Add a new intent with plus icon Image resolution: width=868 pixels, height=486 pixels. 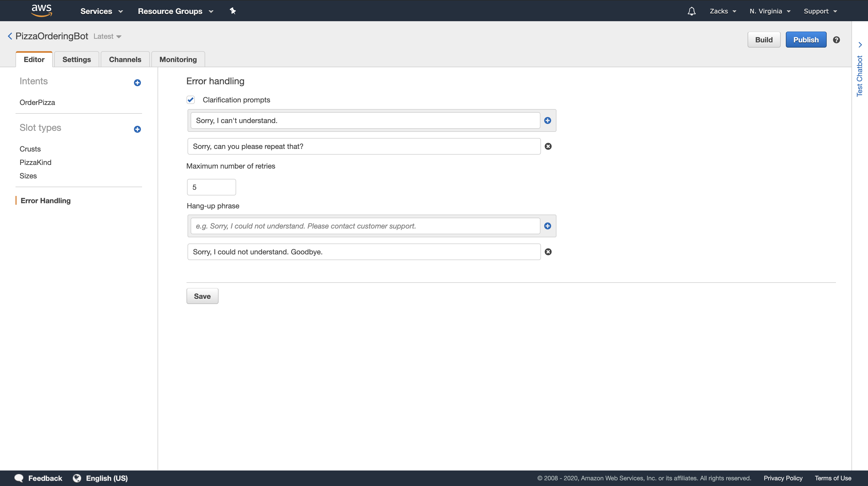[x=137, y=83]
